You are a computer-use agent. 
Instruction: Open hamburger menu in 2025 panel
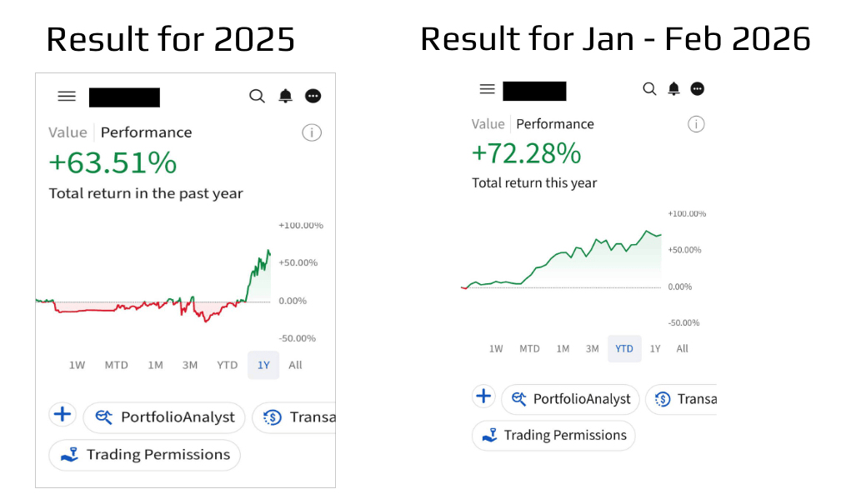click(67, 97)
